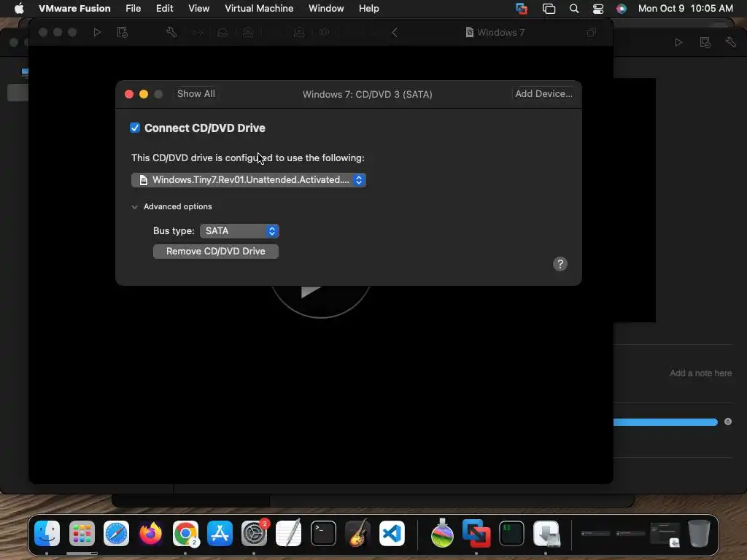Open Control Center in menu bar
This screenshot has height=560, width=747.
(x=598, y=9)
